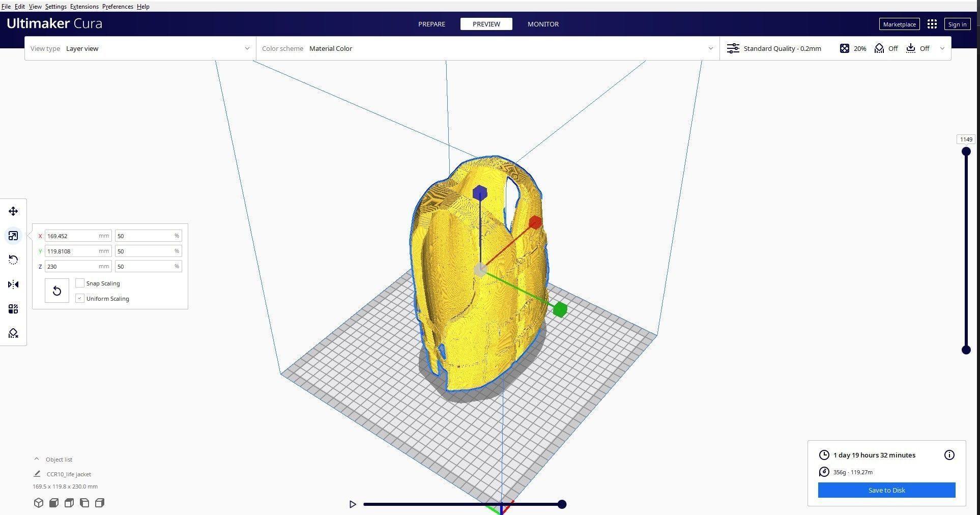The image size is (980, 515).
Task: Click the green Y-axis scale handle
Action: [x=560, y=309]
